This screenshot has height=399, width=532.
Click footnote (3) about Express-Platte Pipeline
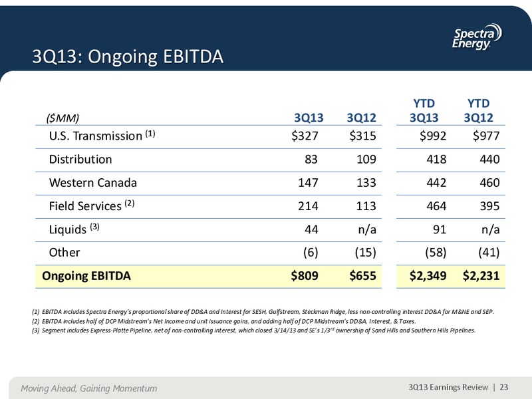click(254, 331)
